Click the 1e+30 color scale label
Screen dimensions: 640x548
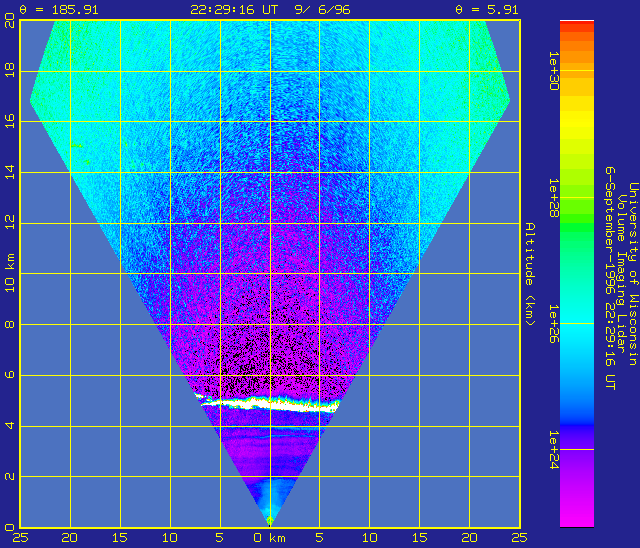click(554, 71)
